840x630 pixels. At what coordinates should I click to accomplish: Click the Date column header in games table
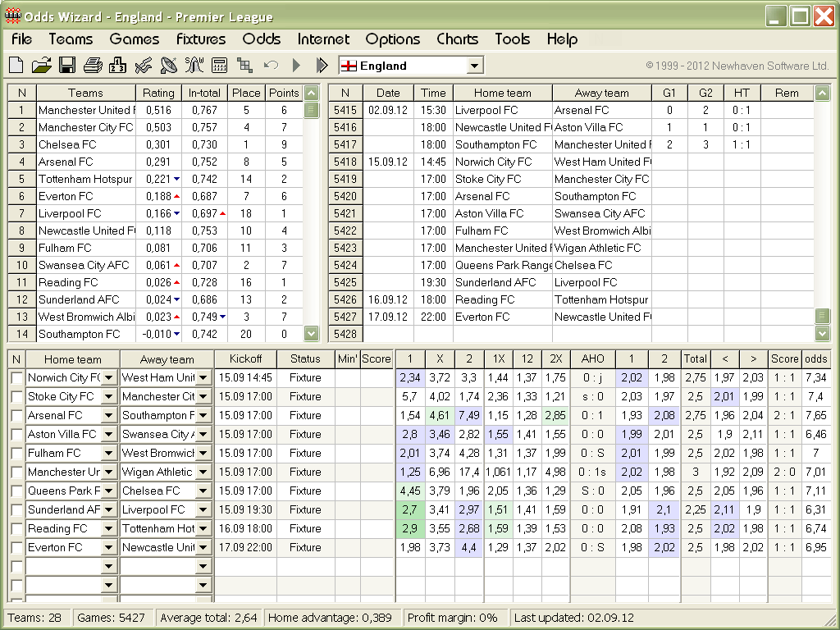[388, 93]
